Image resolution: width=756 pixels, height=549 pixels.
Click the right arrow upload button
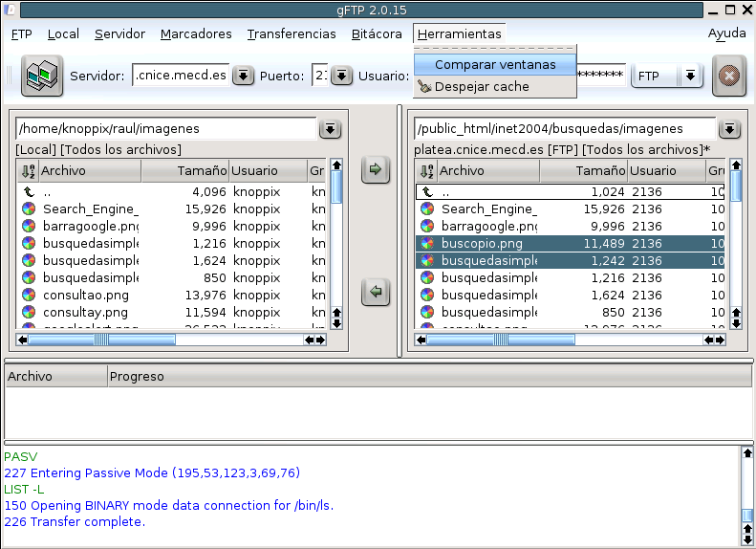coord(376,170)
